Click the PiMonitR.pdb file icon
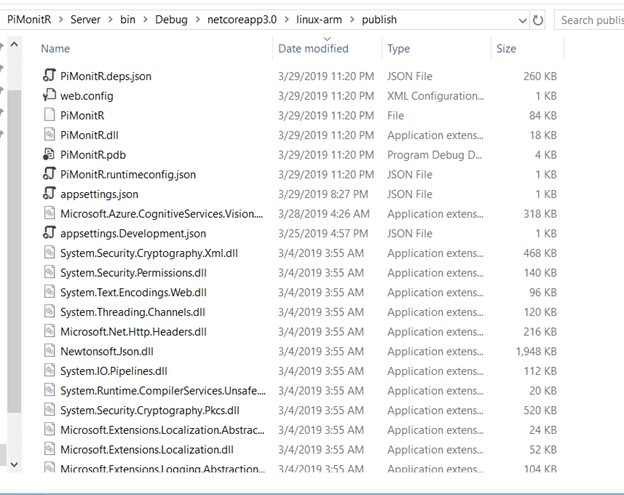Image resolution: width=624 pixels, height=495 pixels. [49, 154]
